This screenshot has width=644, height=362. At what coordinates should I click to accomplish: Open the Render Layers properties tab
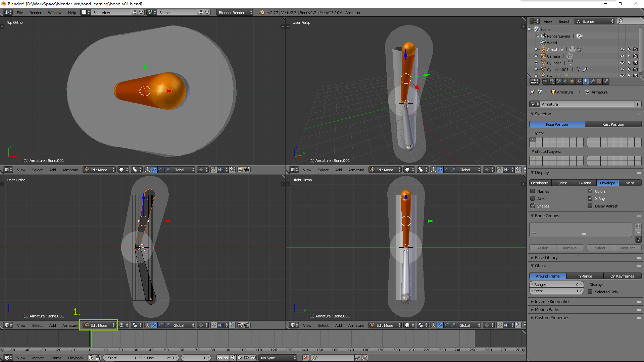[x=552, y=81]
